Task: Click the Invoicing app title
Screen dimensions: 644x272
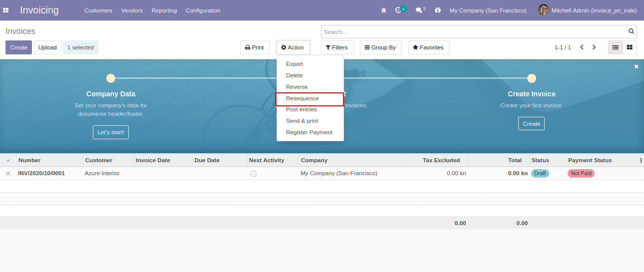Action: pyautogui.click(x=39, y=10)
